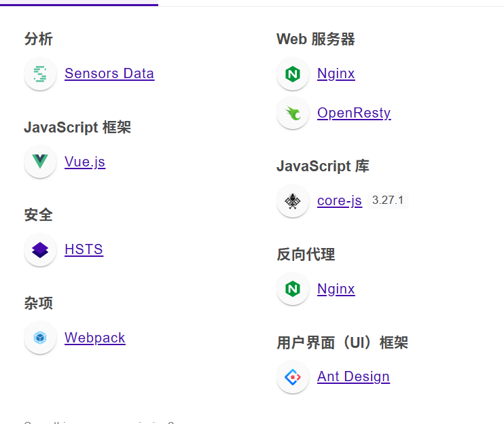
Task: Open the Webpack link
Action: click(x=95, y=338)
